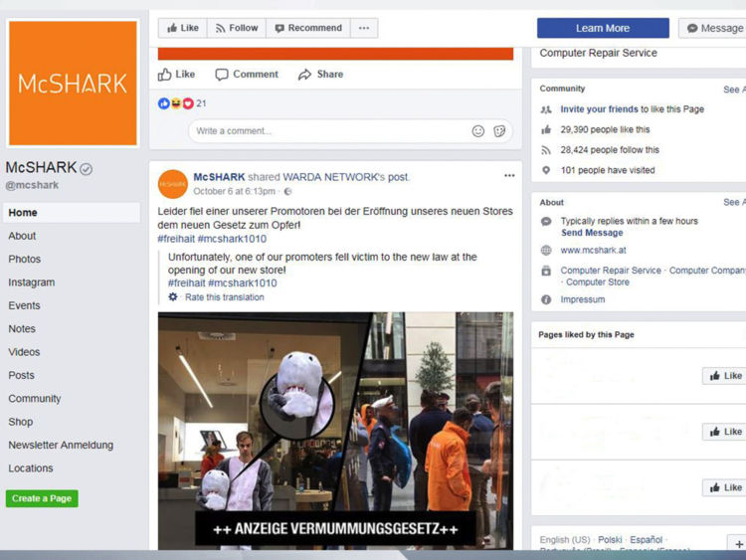Screen dimensions: 746x560
Task: Select the Home tab in sidebar
Action: [x=72, y=213]
